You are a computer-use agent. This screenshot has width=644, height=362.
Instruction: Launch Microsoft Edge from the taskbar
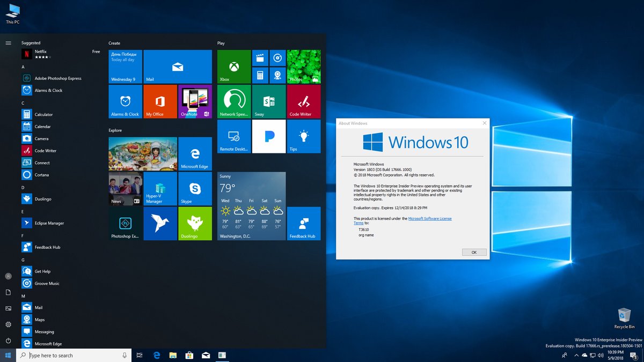pos(156,355)
